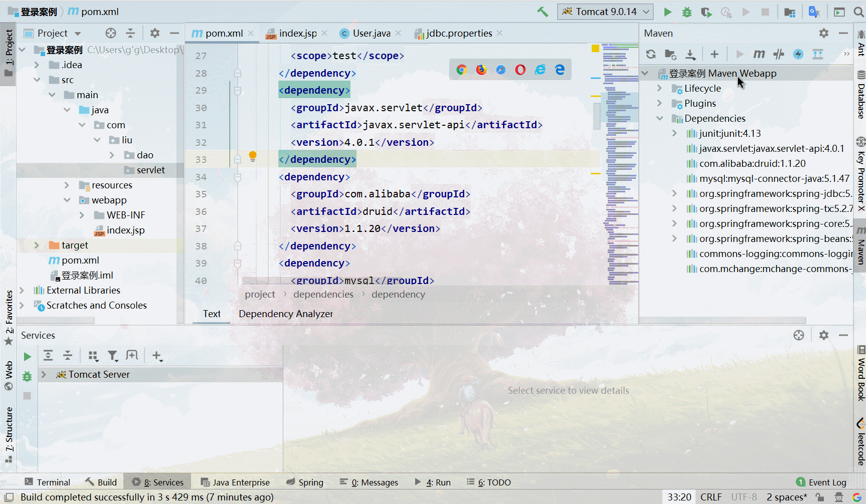Expand the target folder in Project tree
This screenshot has height=504, width=866.
pos(37,245)
